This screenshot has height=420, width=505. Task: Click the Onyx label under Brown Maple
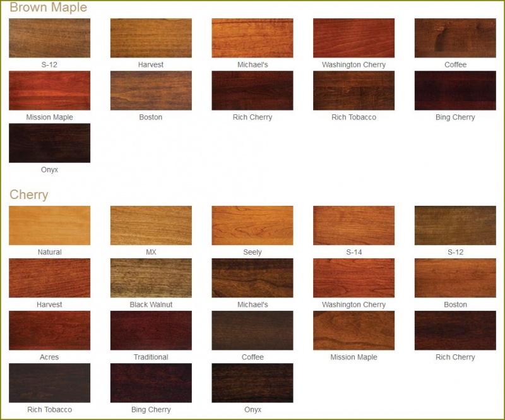click(x=49, y=169)
